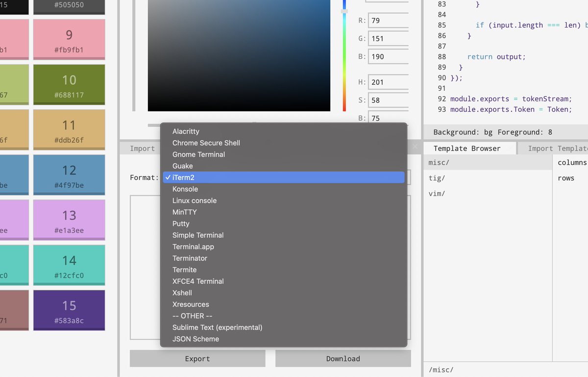This screenshot has width=588, height=377.
Task: Click the G value field showing 151
Action: (389, 39)
